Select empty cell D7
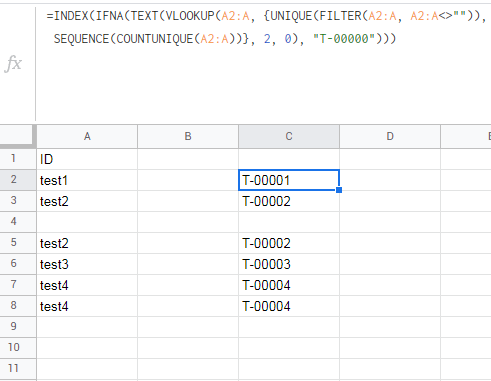Image resolution: width=491 pixels, height=381 pixels. tap(390, 285)
